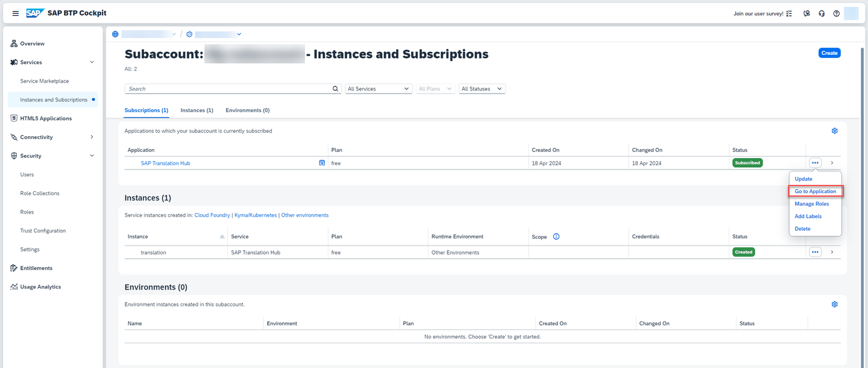Open the feedback chat icon

807,13
